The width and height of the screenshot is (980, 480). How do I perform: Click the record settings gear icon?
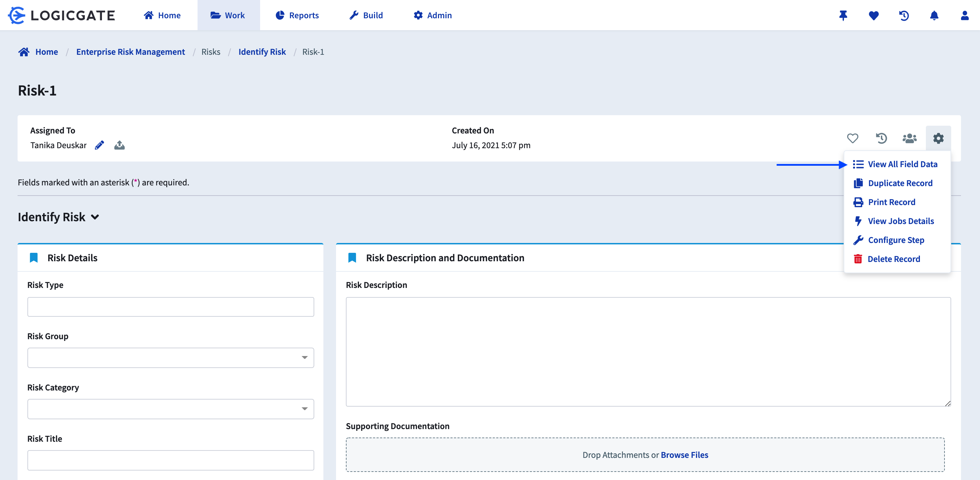938,138
